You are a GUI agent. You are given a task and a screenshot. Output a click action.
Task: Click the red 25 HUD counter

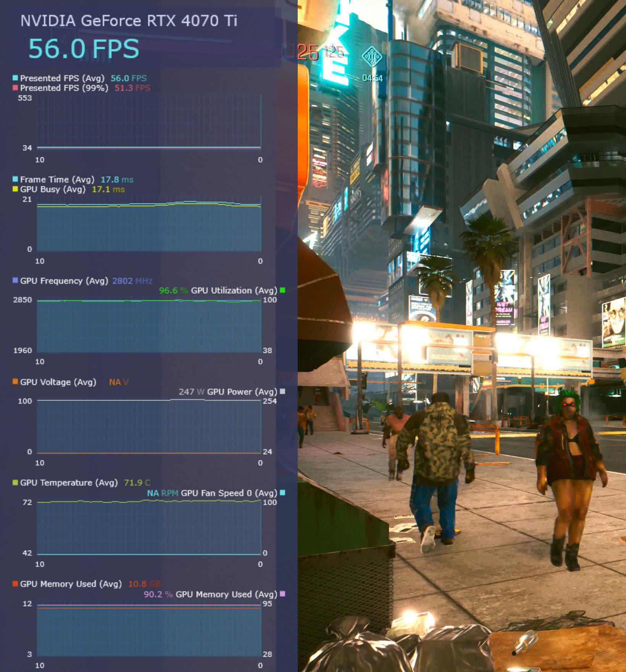(308, 52)
